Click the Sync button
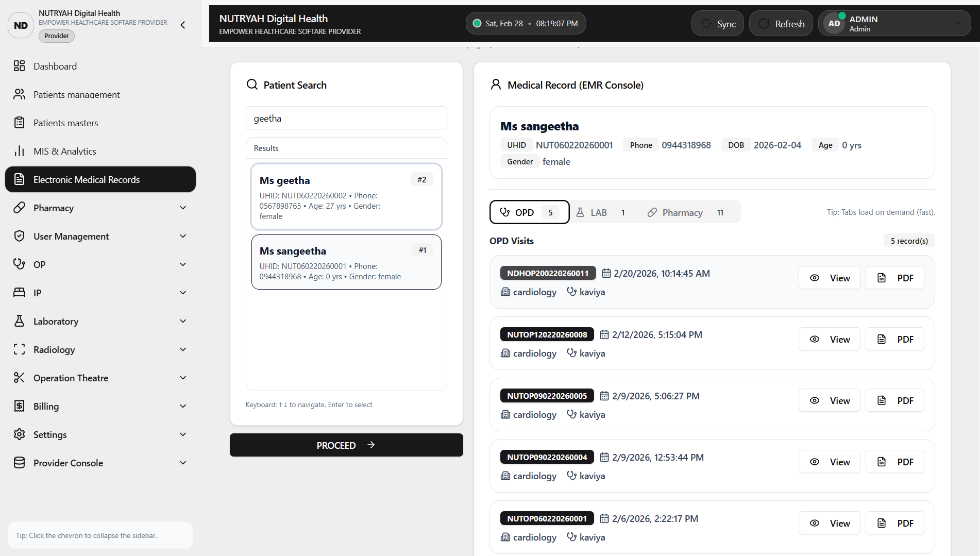Viewport: 980px width, 556px height. [717, 23]
